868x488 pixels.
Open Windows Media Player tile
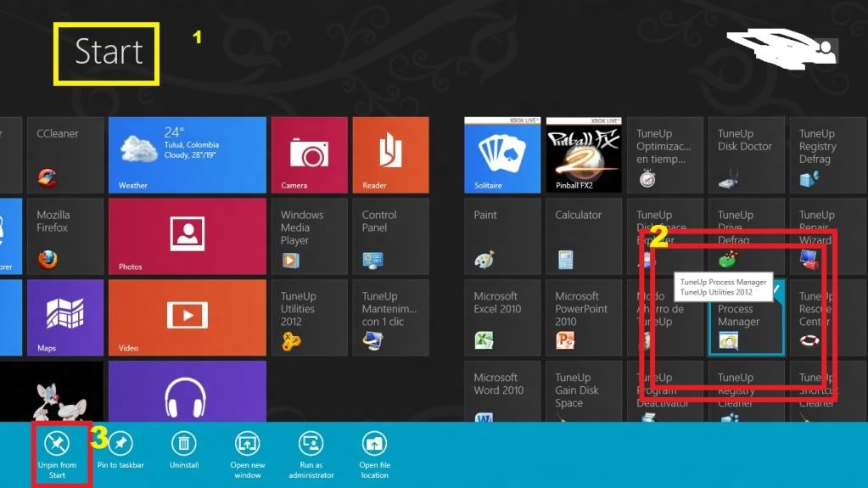(x=309, y=237)
